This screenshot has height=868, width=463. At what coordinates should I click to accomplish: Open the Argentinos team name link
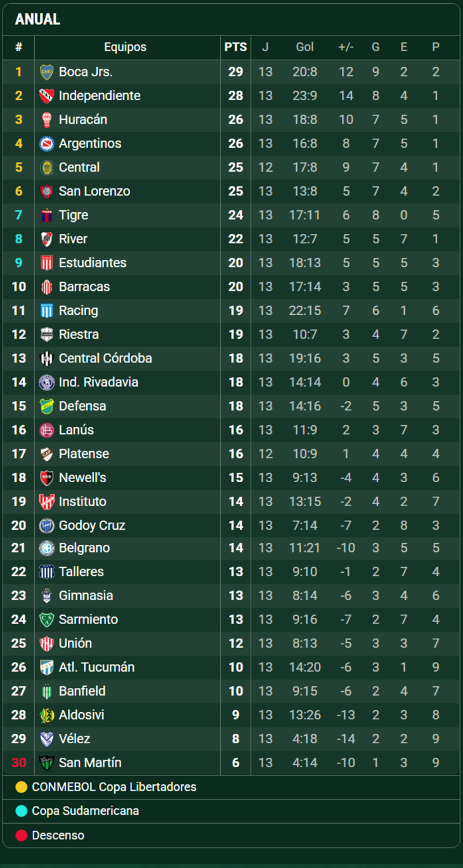point(89,144)
